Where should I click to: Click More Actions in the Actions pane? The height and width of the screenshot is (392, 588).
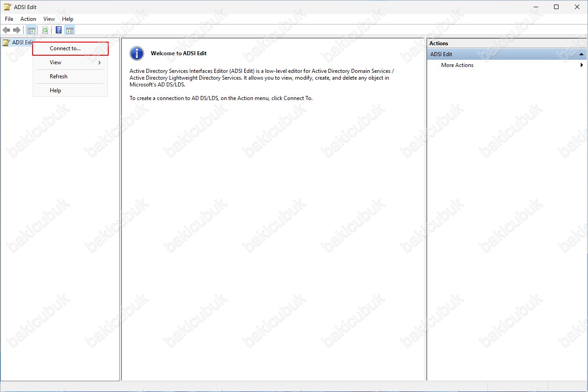tap(457, 65)
